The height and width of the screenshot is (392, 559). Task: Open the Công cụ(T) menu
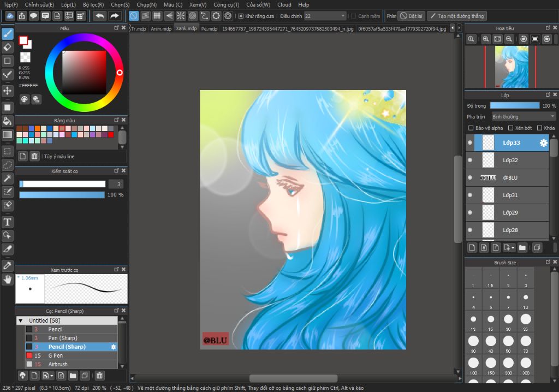[x=227, y=4]
